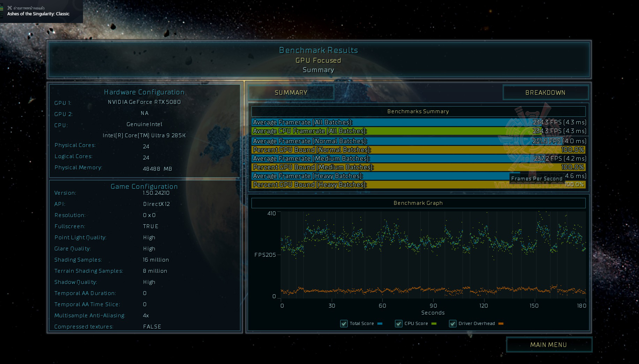
Task: Click the 16 million shading samples value
Action: point(156,260)
